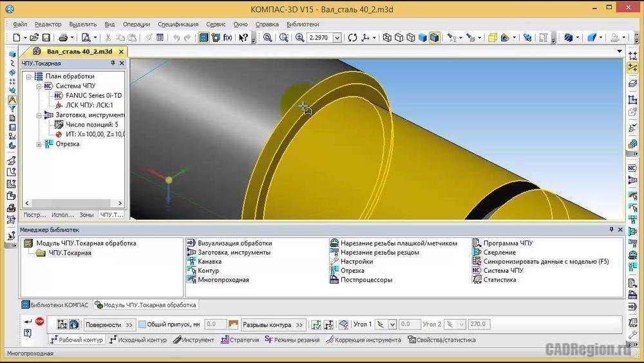Screen dimensions: 644x363
Task: Open file from toolbar
Action: click(x=34, y=37)
